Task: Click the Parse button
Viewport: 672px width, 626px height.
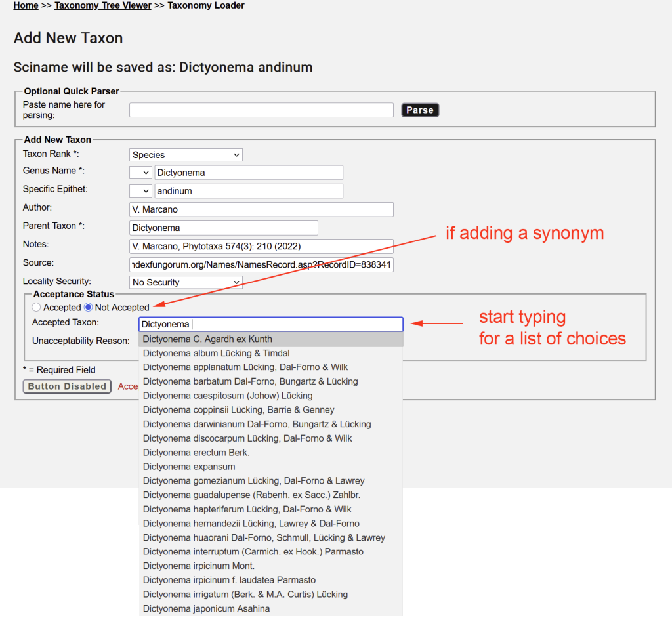Action: coord(420,110)
